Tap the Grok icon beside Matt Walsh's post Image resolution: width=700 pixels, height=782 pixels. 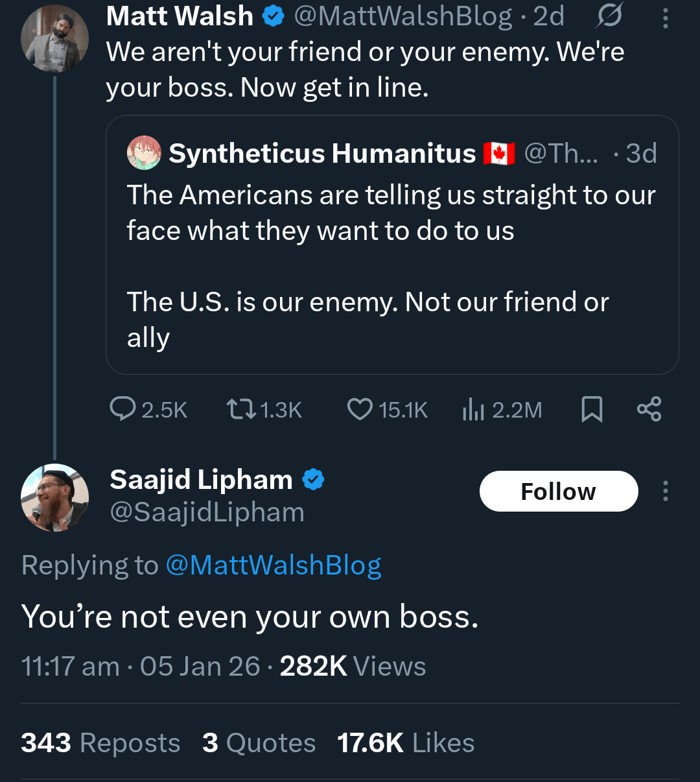[609, 16]
